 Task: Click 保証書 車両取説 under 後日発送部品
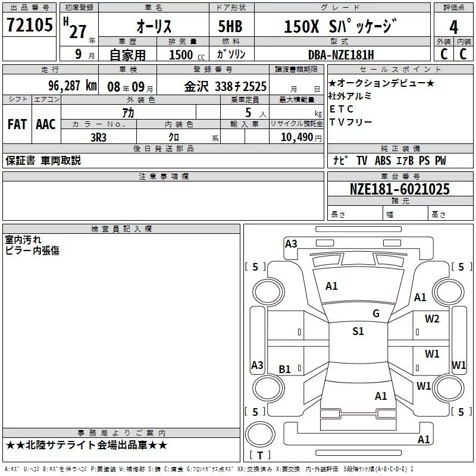[x=43, y=161]
